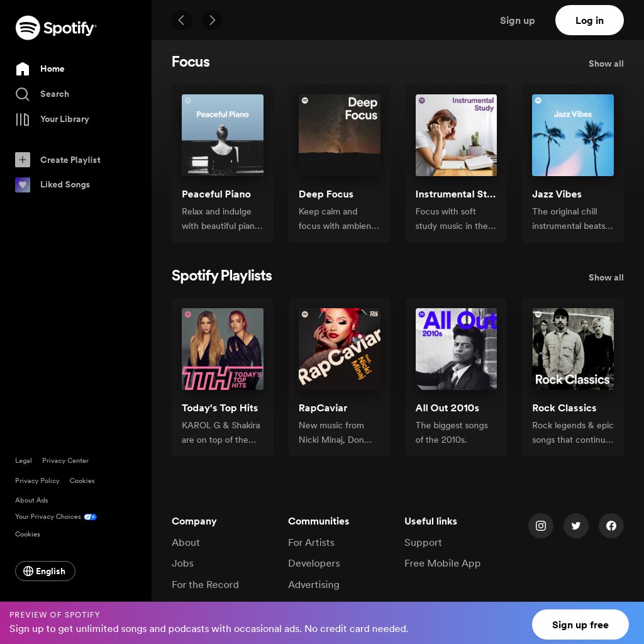Click the Jazz Vibes title
Viewport: 644px width, 644px height.
tap(557, 194)
